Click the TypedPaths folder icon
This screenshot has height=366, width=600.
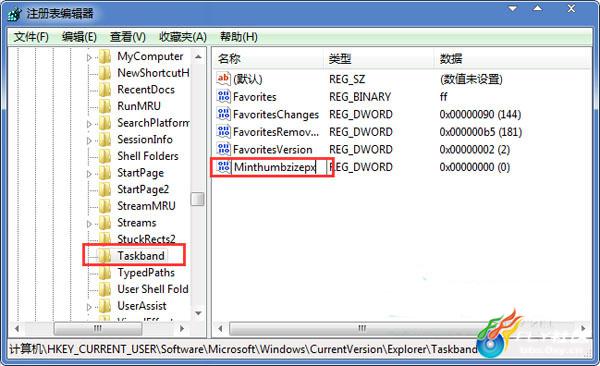(105, 273)
